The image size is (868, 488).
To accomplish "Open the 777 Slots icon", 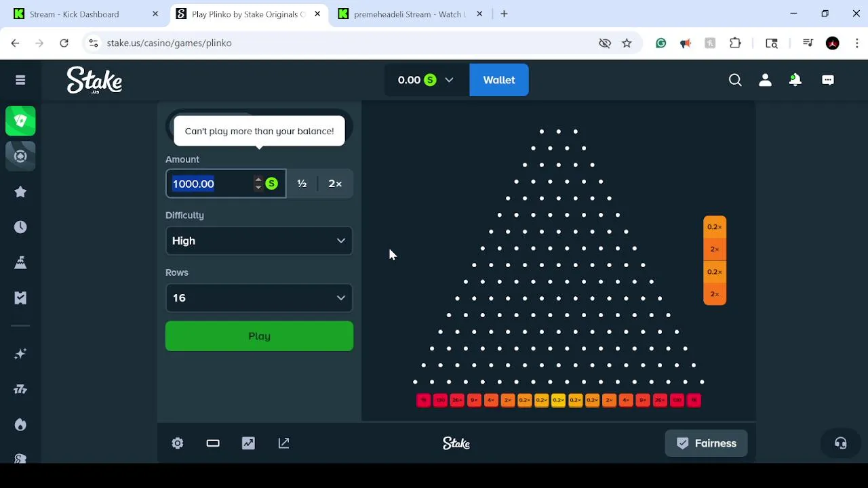I will click(20, 389).
